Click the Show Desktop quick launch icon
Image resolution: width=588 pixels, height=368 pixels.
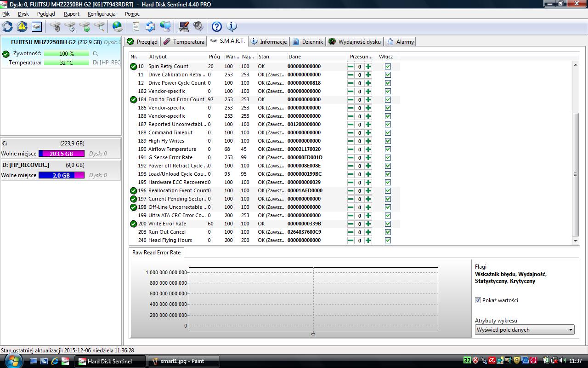tap(34, 361)
